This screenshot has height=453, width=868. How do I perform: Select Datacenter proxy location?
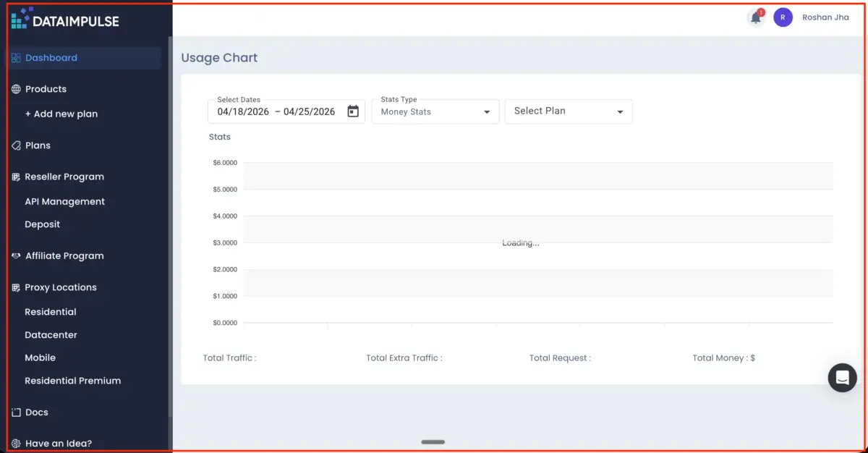(x=51, y=335)
